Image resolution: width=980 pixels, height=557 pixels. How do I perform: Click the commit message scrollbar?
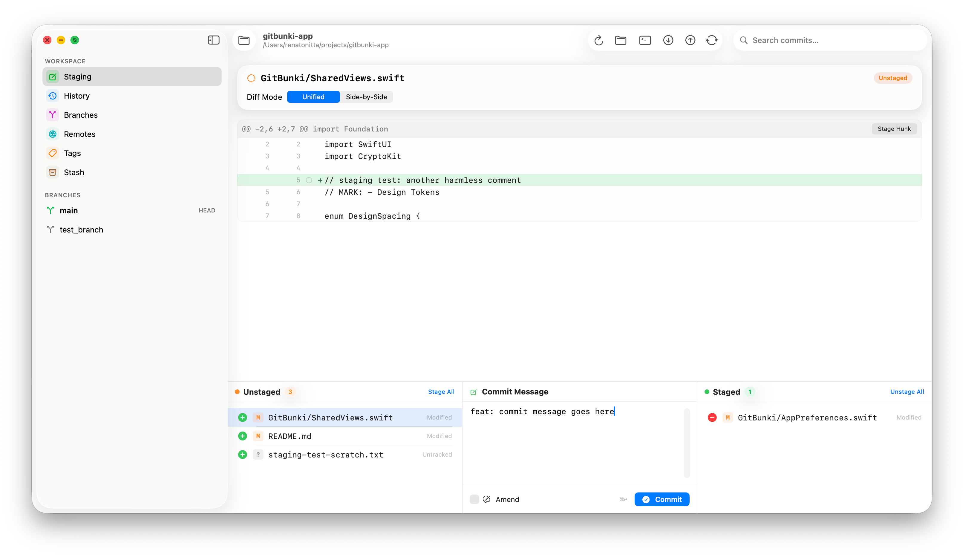[687, 443]
